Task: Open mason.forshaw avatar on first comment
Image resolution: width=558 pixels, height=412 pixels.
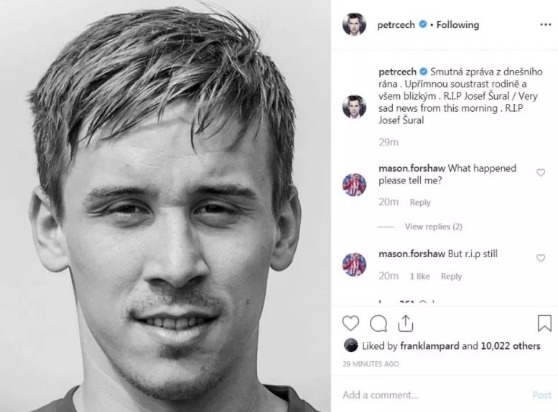Action: [x=354, y=185]
